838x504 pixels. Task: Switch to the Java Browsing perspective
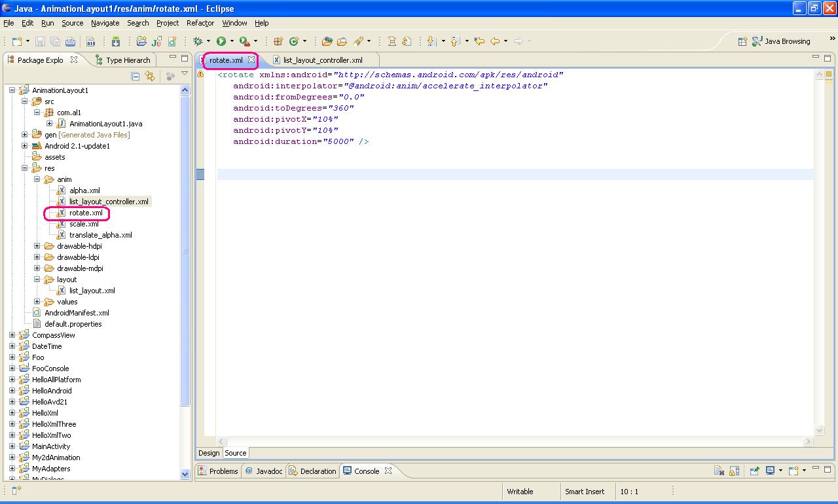pyautogui.click(x=782, y=41)
